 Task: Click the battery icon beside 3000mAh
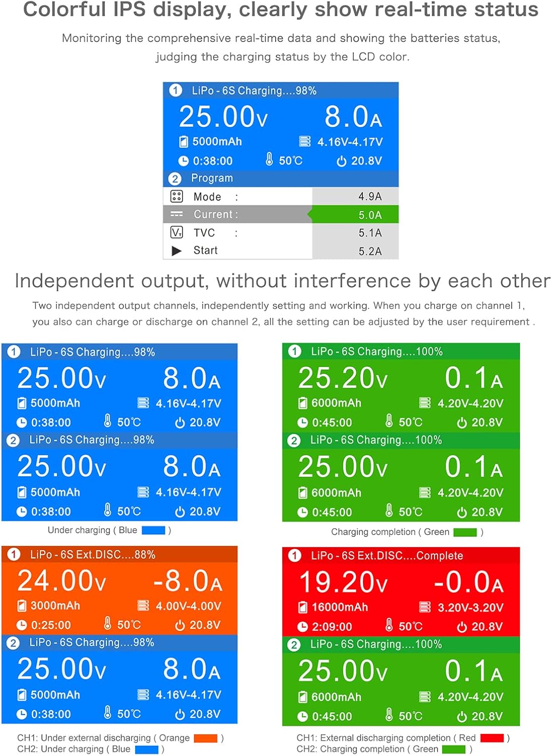(x=22, y=605)
